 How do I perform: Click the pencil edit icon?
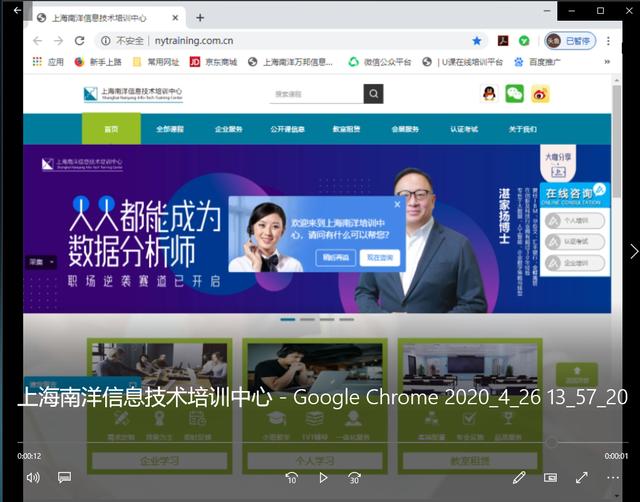(x=519, y=478)
